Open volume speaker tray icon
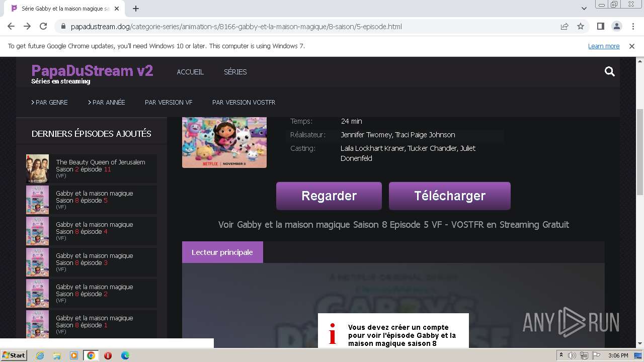644x362 pixels. [572, 355]
